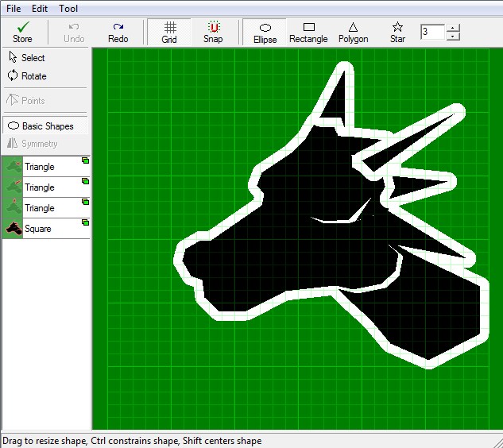Choose the Select arrow tool
The width and height of the screenshot is (503, 448).
coord(45,58)
